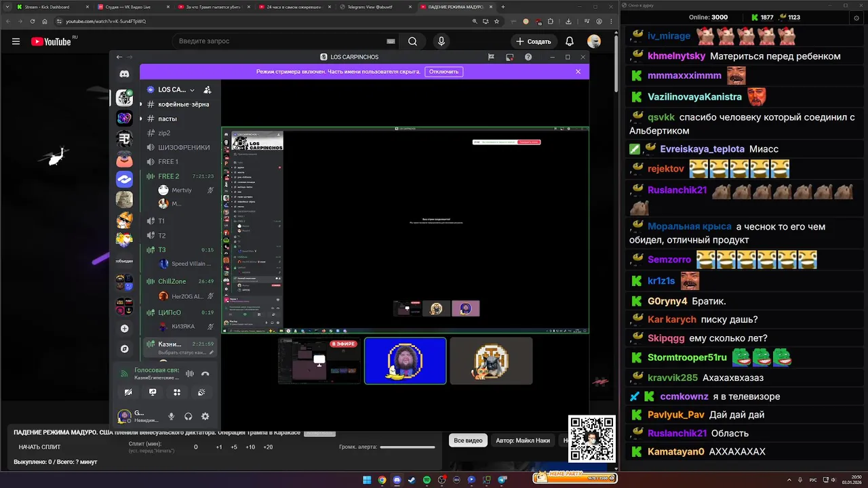Screen dimensions: 868x488
Task: Start YouTube voice search microphone
Action: click(x=441, y=41)
